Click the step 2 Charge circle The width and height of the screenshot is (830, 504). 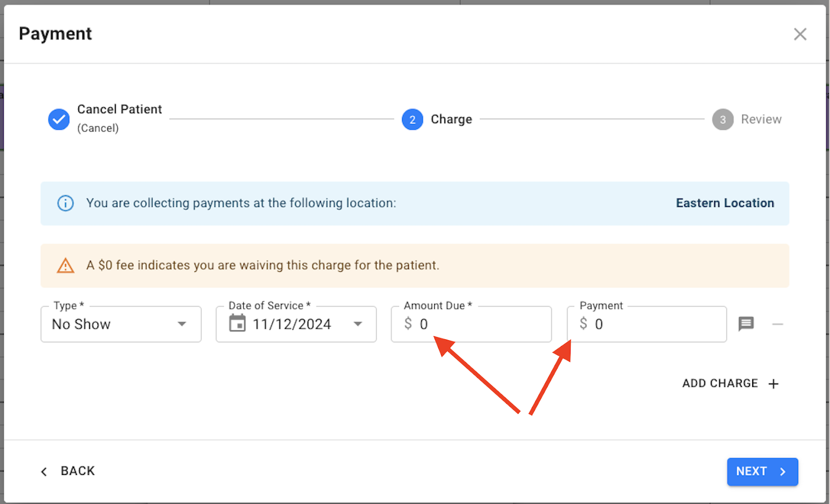[x=412, y=119]
